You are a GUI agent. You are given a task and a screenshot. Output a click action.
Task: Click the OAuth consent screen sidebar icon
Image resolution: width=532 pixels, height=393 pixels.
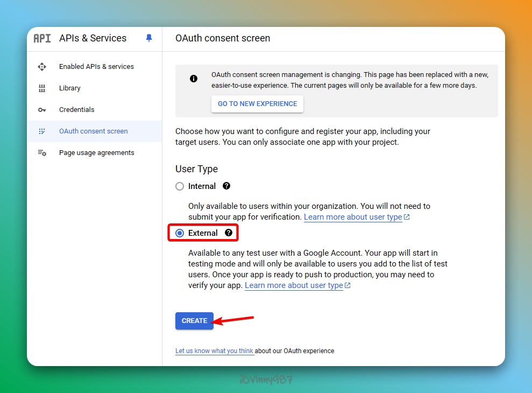tap(42, 131)
